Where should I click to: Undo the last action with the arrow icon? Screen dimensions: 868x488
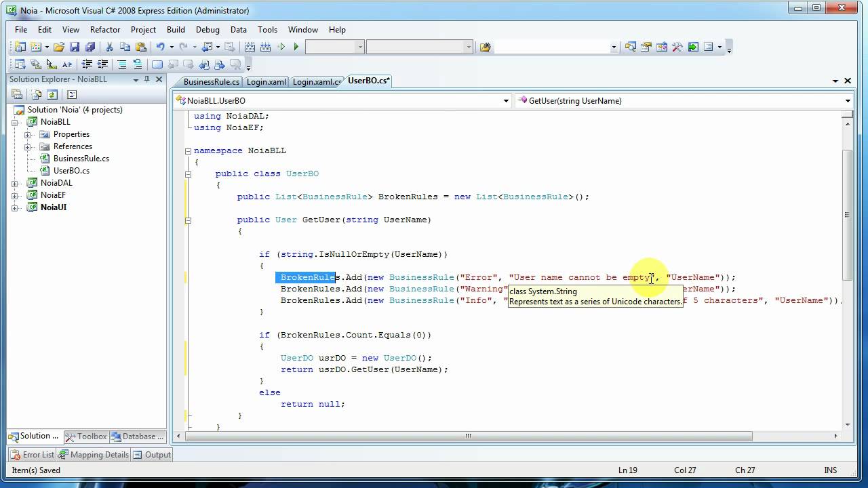coord(161,47)
